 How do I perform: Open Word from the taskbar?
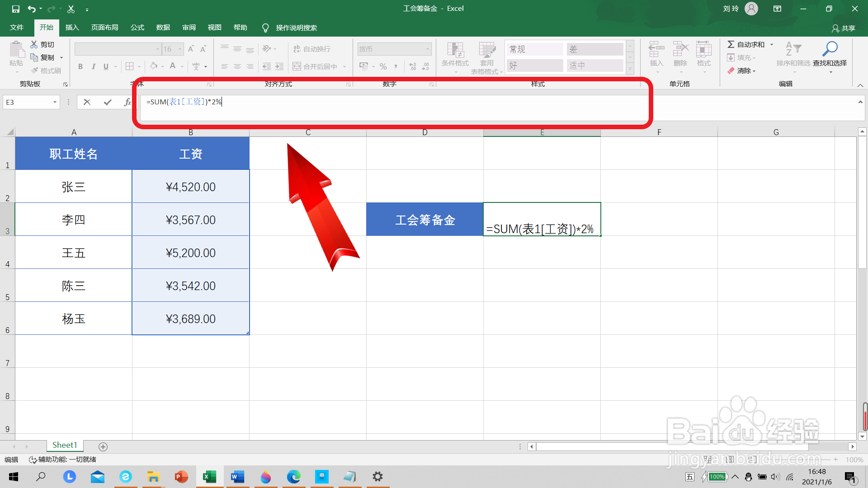237,477
